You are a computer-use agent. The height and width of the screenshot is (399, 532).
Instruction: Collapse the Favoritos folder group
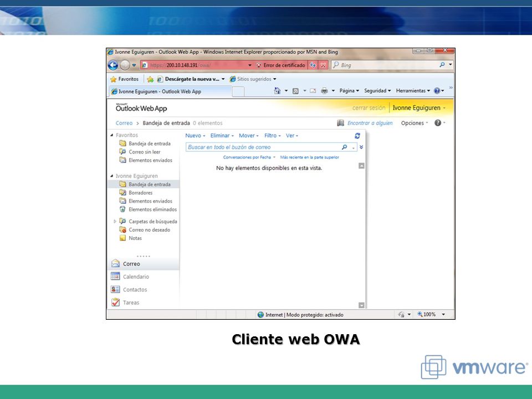coord(111,135)
